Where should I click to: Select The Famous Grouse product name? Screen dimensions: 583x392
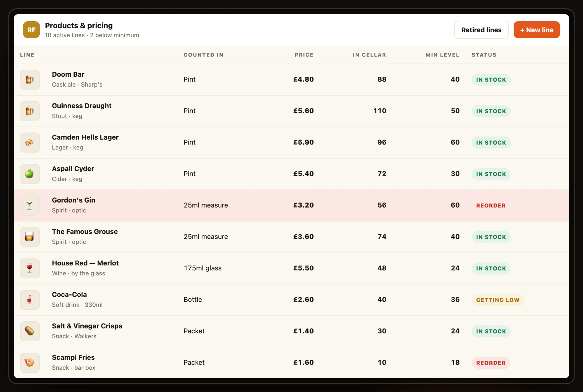coord(85,232)
